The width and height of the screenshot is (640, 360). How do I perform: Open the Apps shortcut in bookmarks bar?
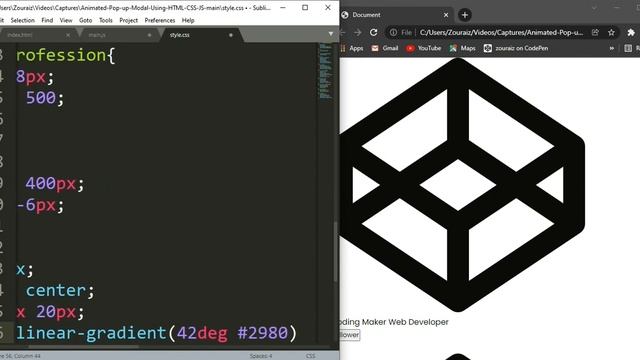(x=352, y=48)
